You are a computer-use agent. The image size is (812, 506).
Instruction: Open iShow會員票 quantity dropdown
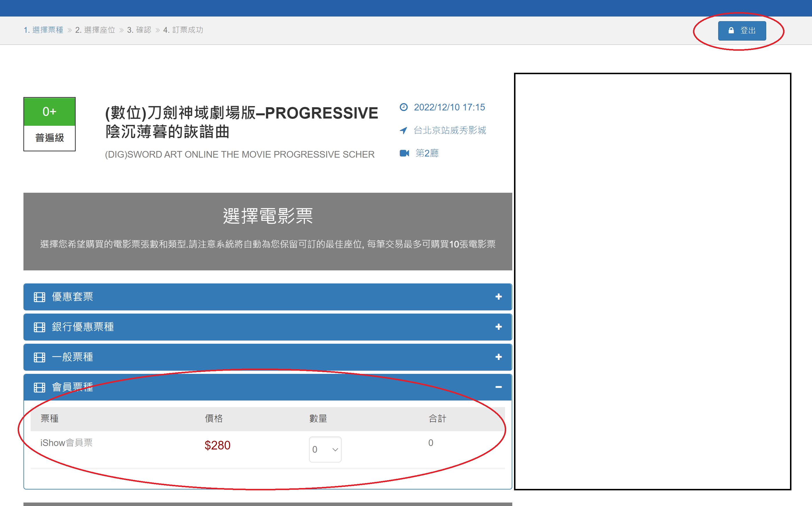click(325, 449)
